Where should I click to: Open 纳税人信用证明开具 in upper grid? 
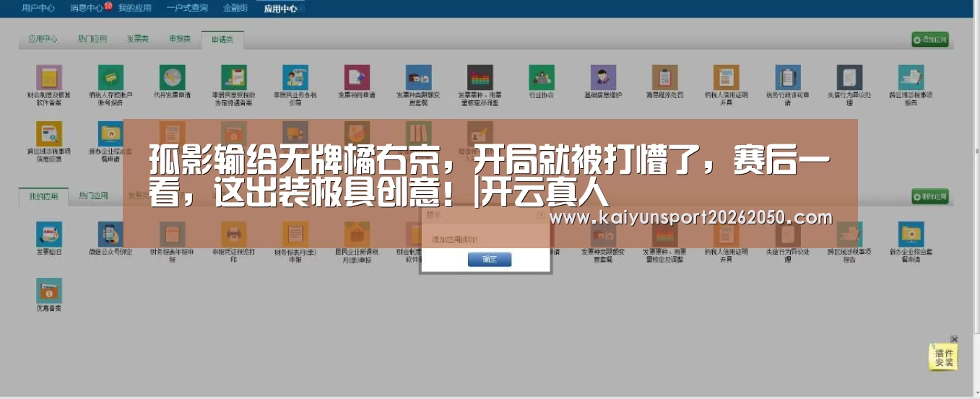tap(727, 77)
